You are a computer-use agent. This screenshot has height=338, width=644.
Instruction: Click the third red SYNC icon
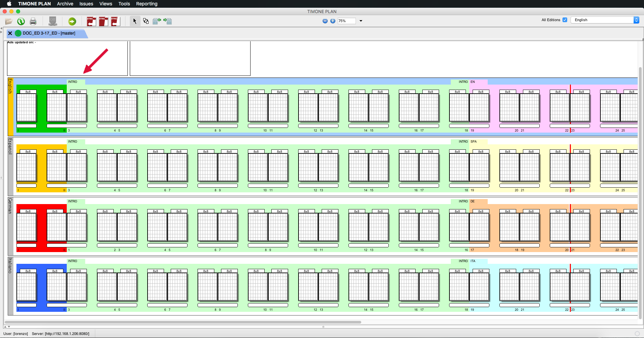pos(115,21)
